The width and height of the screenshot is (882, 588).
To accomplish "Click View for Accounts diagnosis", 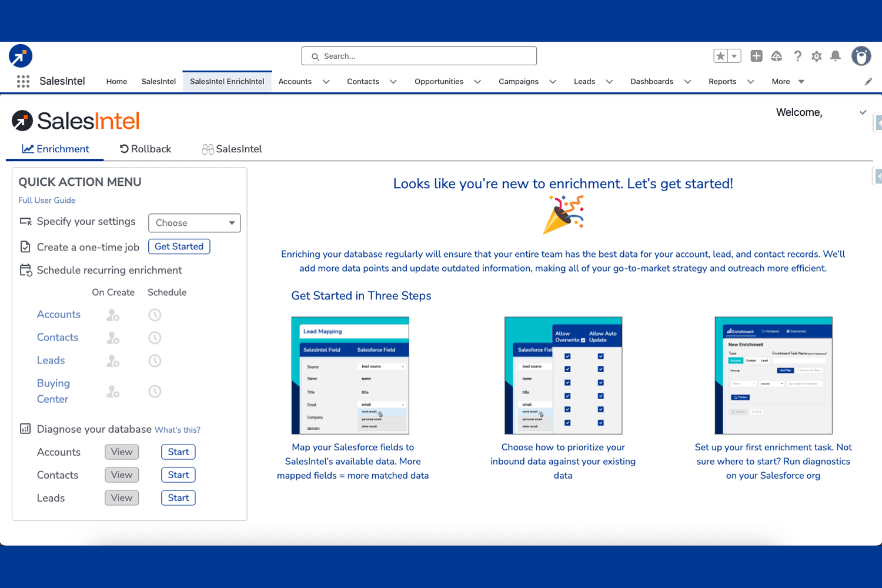I will pyautogui.click(x=122, y=452).
